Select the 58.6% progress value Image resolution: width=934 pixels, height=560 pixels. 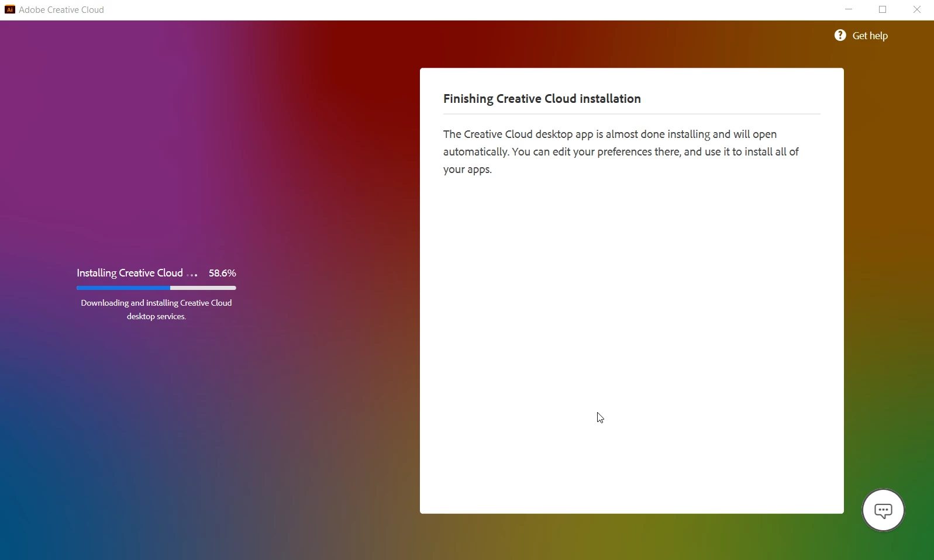point(222,273)
